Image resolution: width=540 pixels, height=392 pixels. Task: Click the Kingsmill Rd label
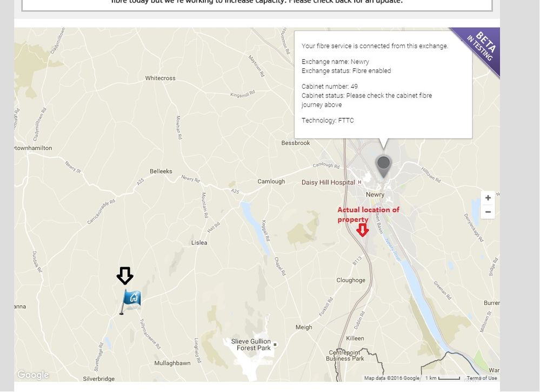[x=243, y=94]
